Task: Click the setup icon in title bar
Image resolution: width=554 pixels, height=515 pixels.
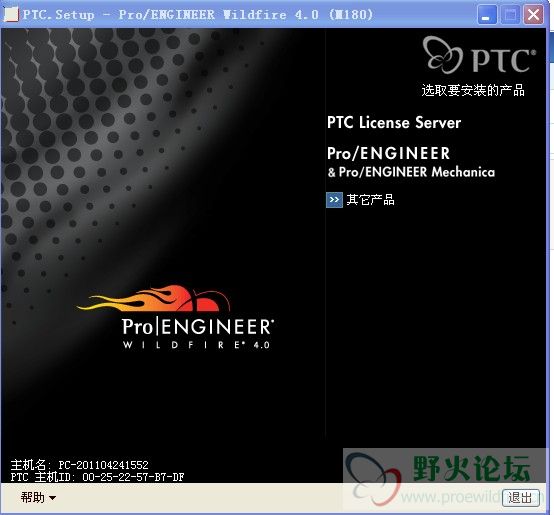Action: [11, 14]
